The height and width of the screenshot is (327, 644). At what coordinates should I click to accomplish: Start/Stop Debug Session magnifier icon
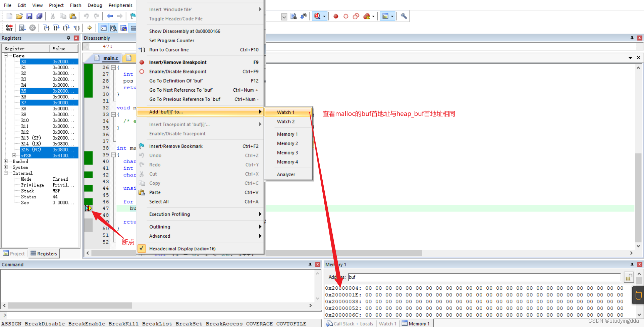click(317, 16)
